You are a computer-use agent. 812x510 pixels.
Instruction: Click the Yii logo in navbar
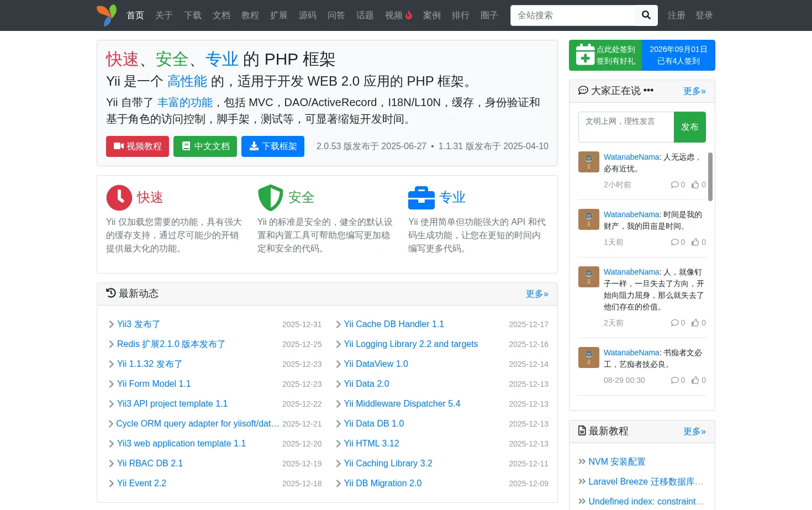[x=107, y=15]
